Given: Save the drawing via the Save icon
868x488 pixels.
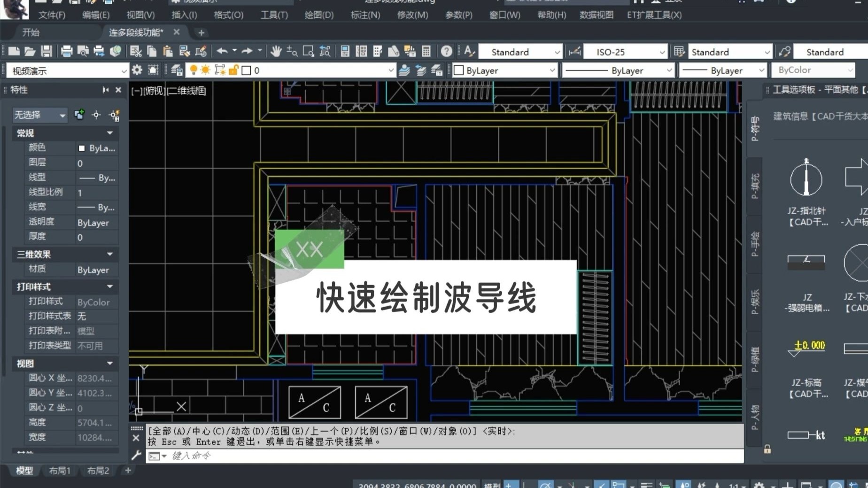Looking at the screenshot, I should 46,51.
